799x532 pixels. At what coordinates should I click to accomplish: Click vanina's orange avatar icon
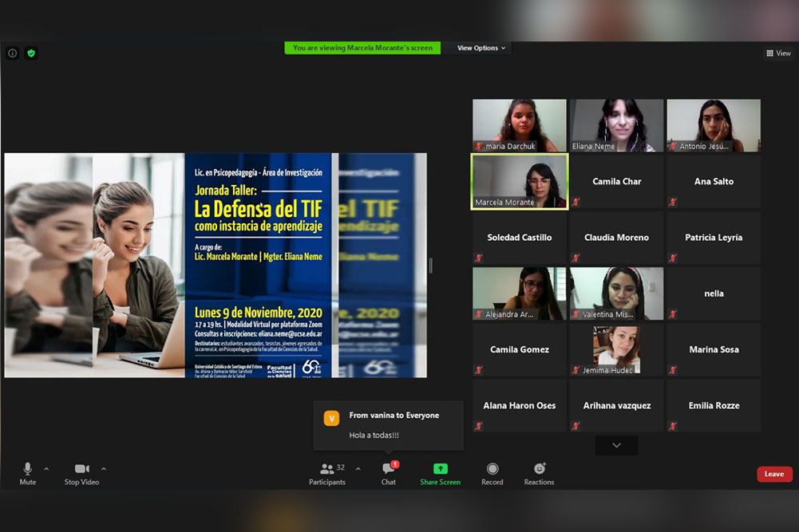click(x=331, y=419)
